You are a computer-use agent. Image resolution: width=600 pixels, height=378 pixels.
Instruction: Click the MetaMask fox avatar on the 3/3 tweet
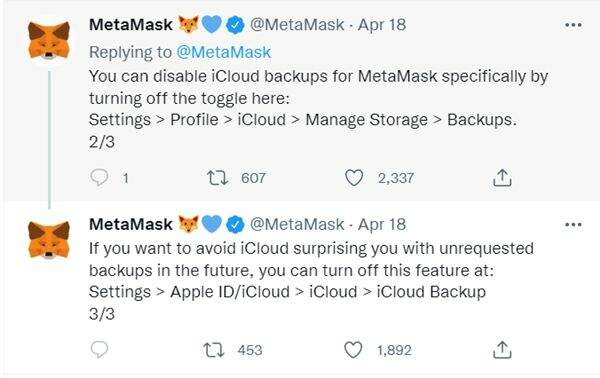click(x=49, y=240)
